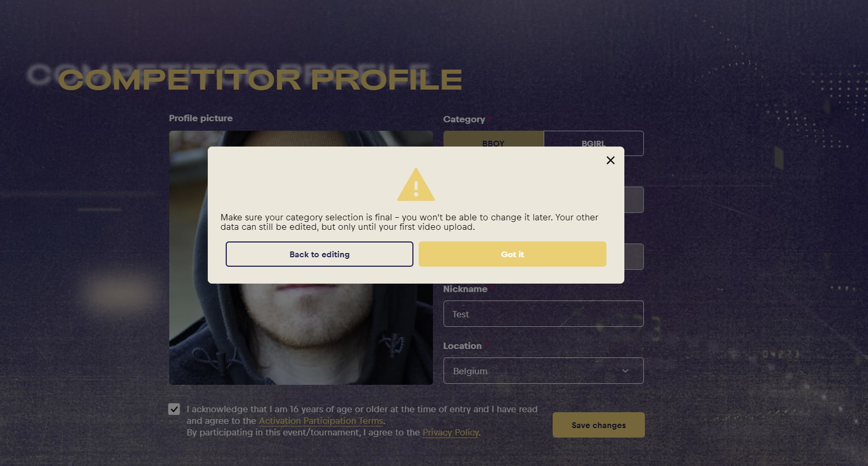
Task: Click the Nickname field label
Action: pyautogui.click(x=465, y=289)
